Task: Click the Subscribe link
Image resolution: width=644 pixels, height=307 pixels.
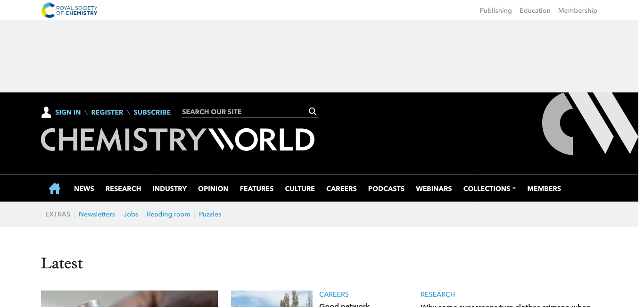Action: pyautogui.click(x=152, y=112)
